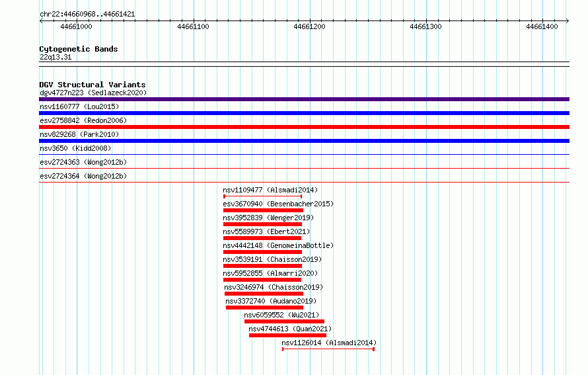
Task: Open nsv3539191 (Chaisson2019) label
Action: [272, 259]
